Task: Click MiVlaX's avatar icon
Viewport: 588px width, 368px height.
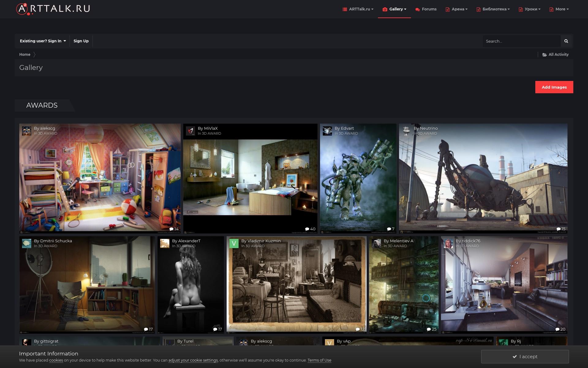Action: pos(190,131)
